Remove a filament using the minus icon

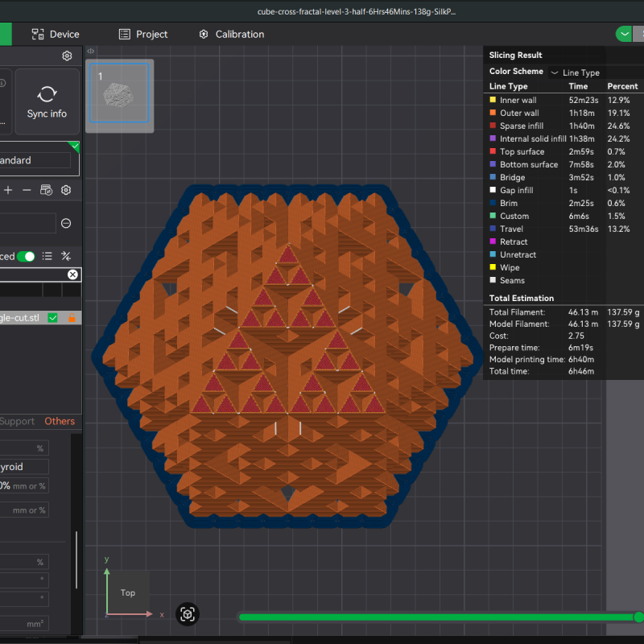27,190
